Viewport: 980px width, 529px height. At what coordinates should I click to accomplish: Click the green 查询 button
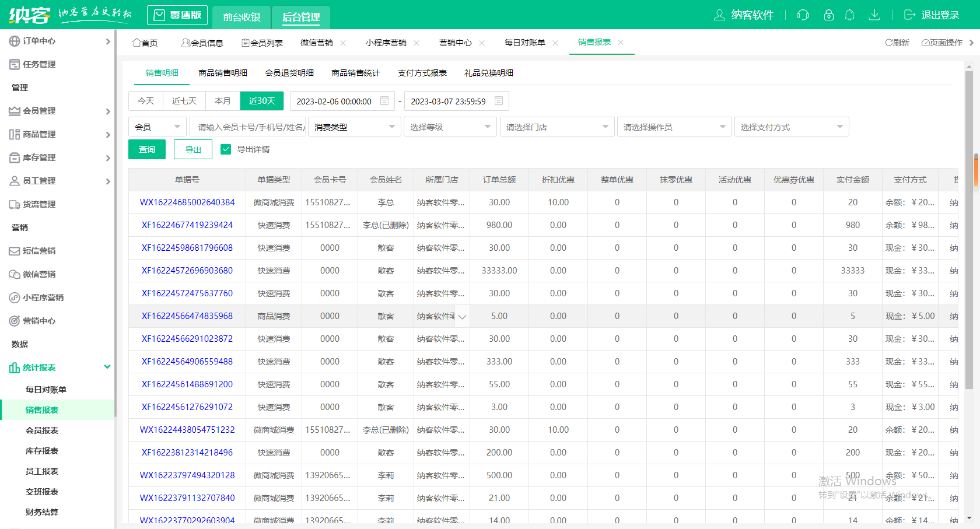pyautogui.click(x=147, y=149)
